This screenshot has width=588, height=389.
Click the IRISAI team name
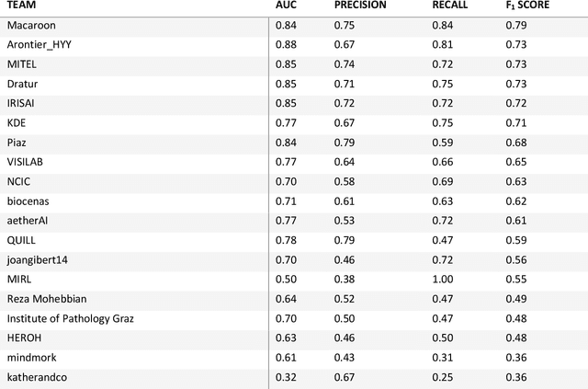(x=21, y=102)
